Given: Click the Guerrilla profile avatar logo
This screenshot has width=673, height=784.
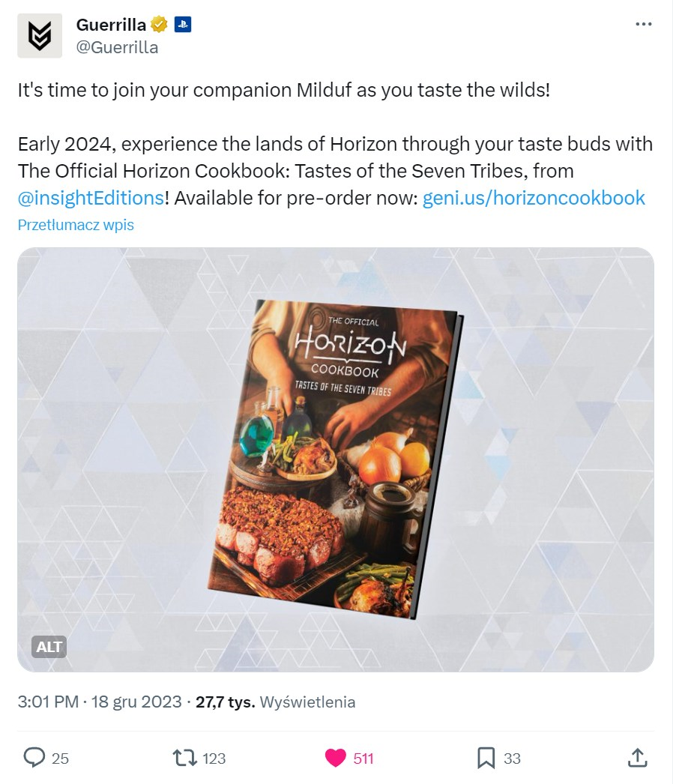Looking at the screenshot, I should [40, 35].
